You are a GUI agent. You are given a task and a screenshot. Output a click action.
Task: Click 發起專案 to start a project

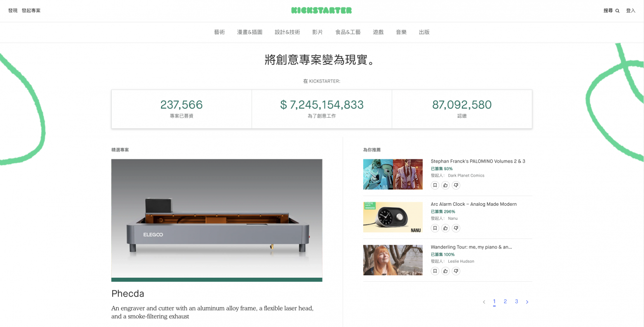click(31, 11)
